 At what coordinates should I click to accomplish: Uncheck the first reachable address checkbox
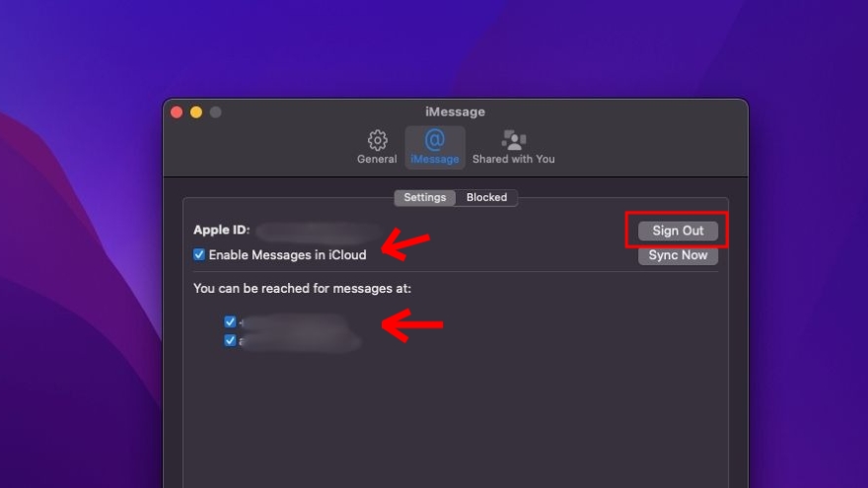point(230,321)
